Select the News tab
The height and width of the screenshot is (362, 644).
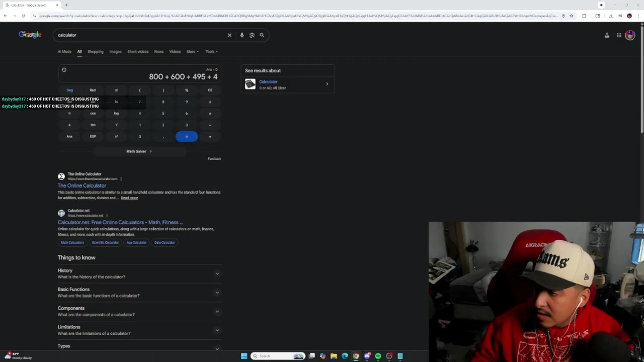pyautogui.click(x=159, y=51)
